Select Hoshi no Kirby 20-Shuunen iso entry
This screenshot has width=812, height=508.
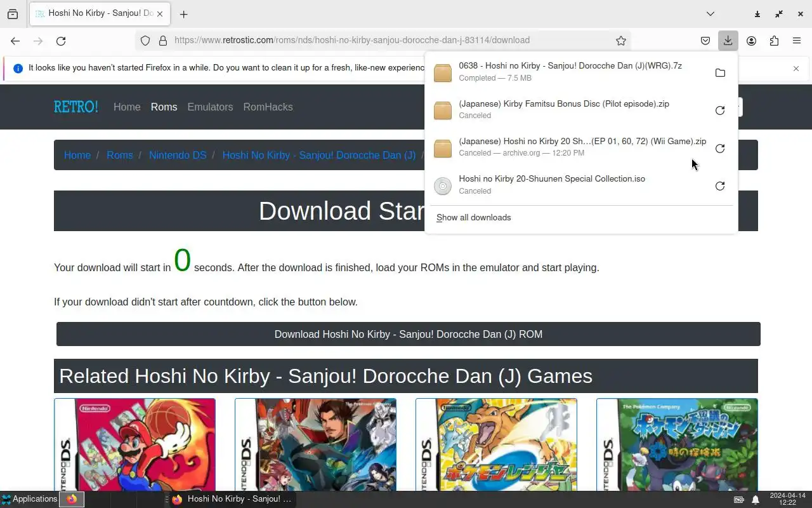click(569, 185)
